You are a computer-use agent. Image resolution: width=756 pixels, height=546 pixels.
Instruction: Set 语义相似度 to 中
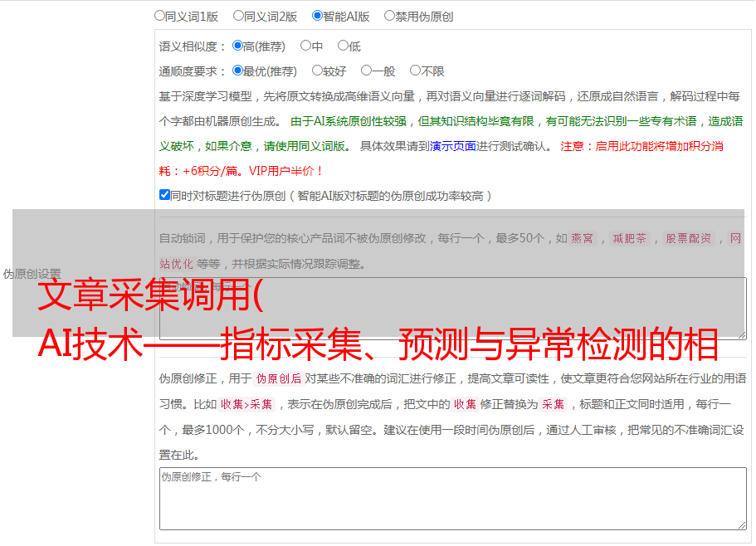(x=305, y=46)
